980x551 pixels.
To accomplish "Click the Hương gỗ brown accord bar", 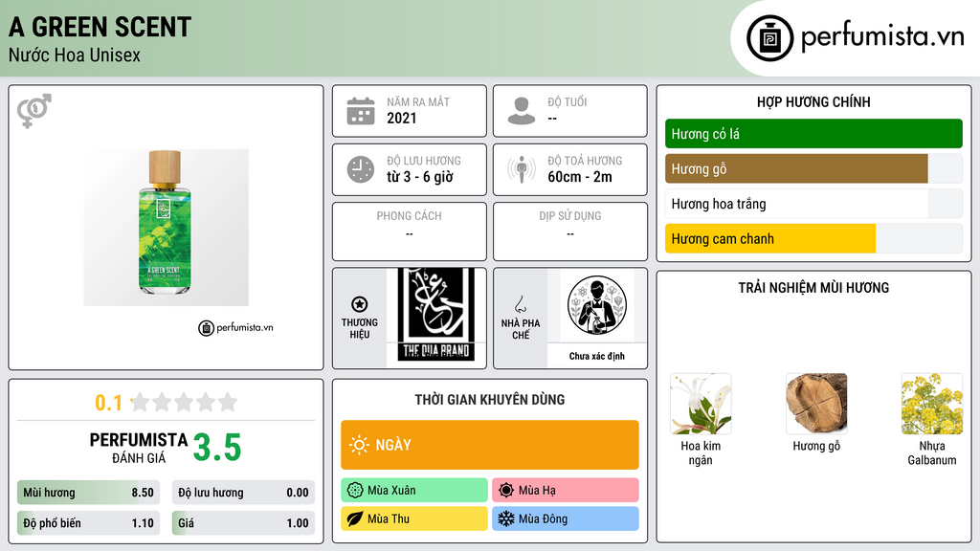I will click(813, 168).
